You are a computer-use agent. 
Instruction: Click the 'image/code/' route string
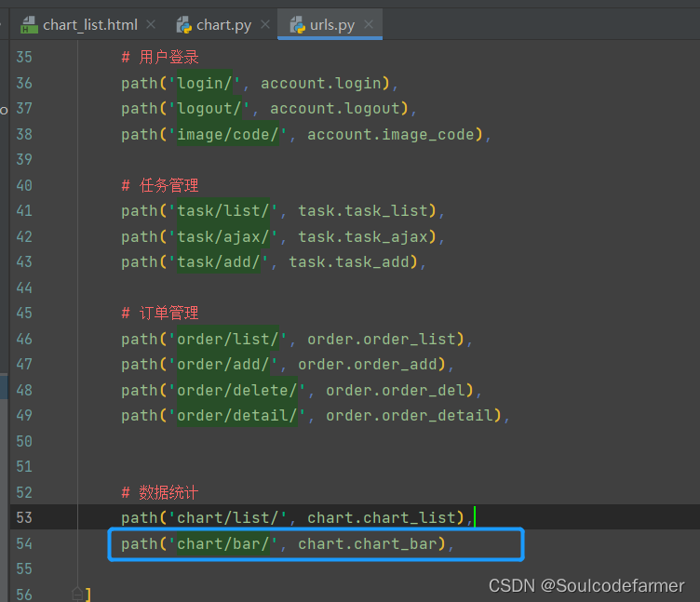pyautogui.click(x=228, y=134)
